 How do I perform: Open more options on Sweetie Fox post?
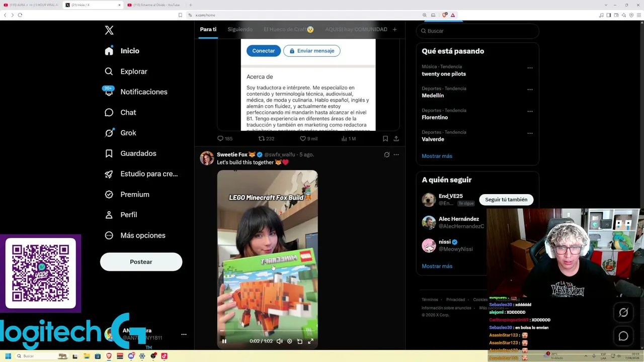pos(396,155)
